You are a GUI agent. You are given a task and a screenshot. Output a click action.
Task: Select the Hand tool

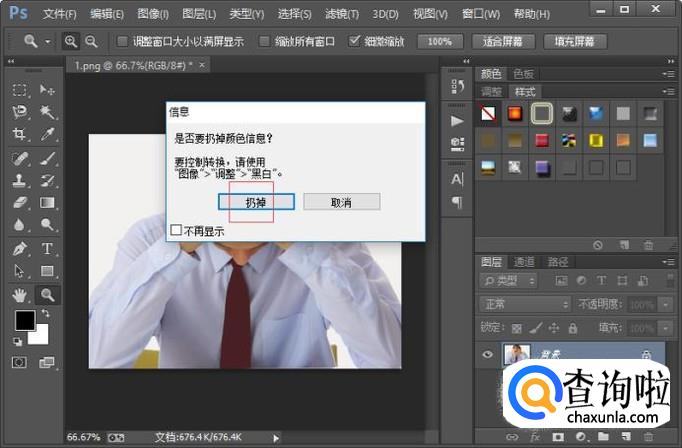pyautogui.click(x=19, y=295)
